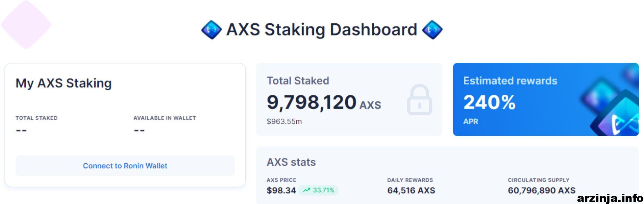The height and width of the screenshot is (204, 644).
Task: Click the green upward trend arrow icon
Action: (x=306, y=190)
